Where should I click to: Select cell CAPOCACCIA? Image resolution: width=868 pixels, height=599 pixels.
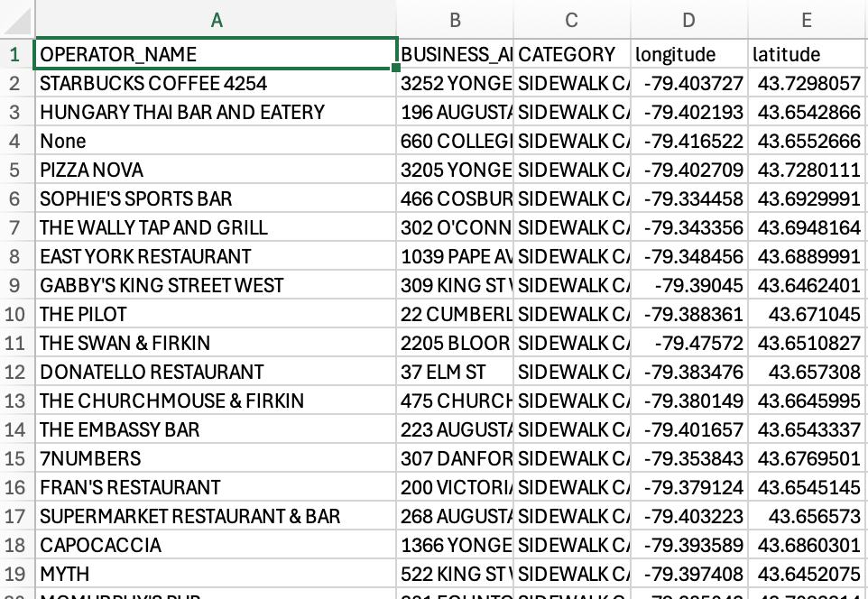(x=216, y=545)
